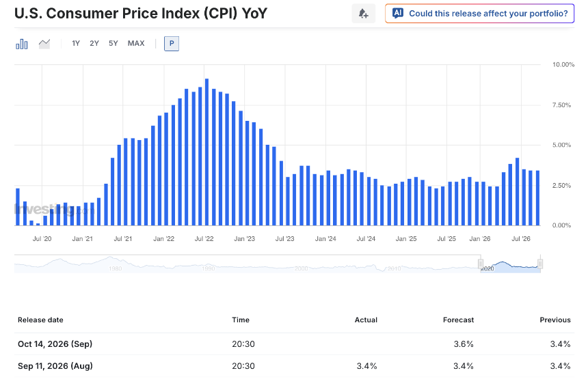This screenshot has width=588, height=379.
Task: Click the Aug actual 3.4% value
Action: 366,366
